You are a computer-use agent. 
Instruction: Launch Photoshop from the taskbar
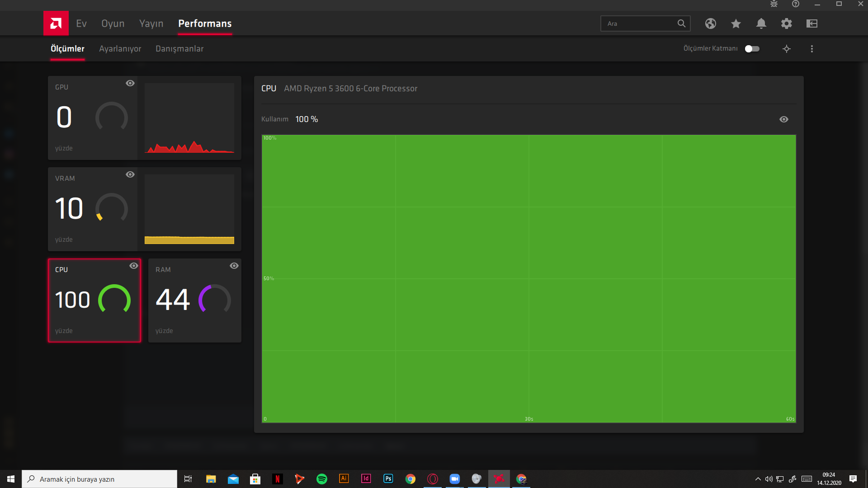click(x=388, y=479)
